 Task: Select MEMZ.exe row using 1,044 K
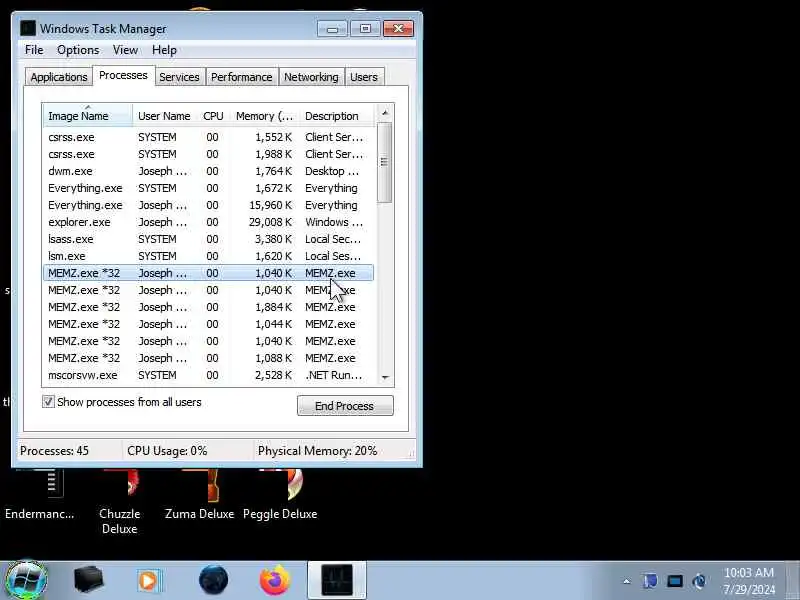209,324
